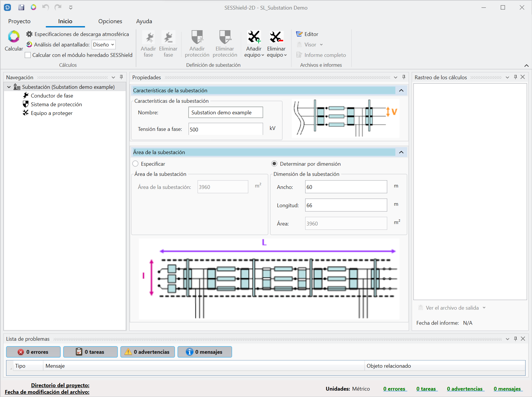Click the Objeto relacionado column header
The height and width of the screenshot is (397, 532).
tap(445, 366)
